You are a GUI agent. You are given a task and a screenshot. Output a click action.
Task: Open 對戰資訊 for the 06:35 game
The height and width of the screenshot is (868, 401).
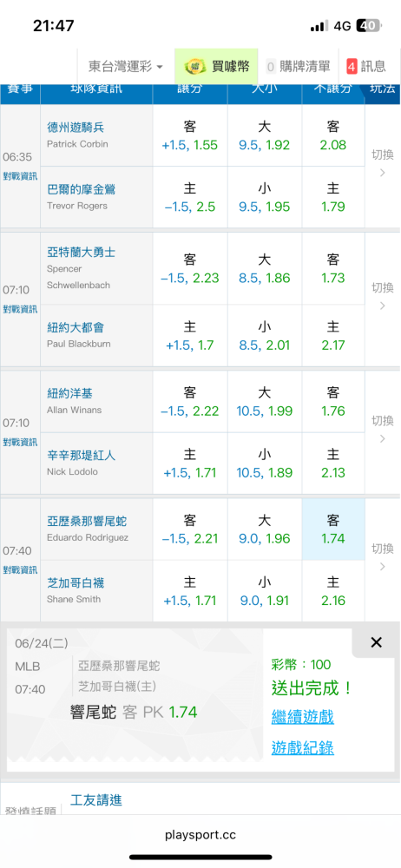(x=20, y=176)
